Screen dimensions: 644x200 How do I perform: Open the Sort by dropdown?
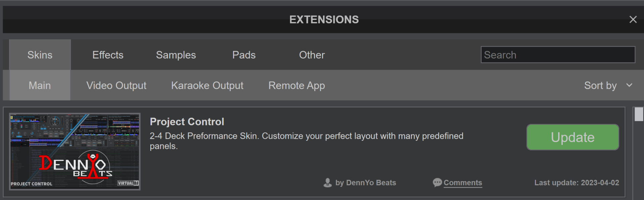[600, 85]
